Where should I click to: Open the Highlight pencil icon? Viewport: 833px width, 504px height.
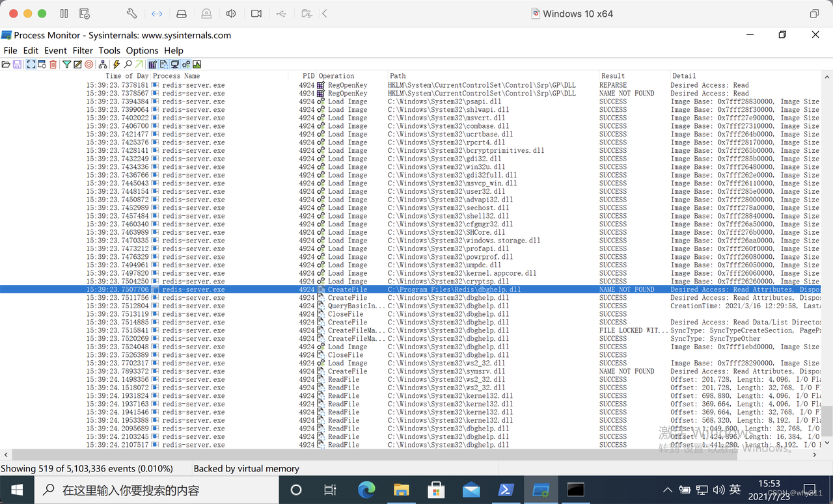(77, 64)
